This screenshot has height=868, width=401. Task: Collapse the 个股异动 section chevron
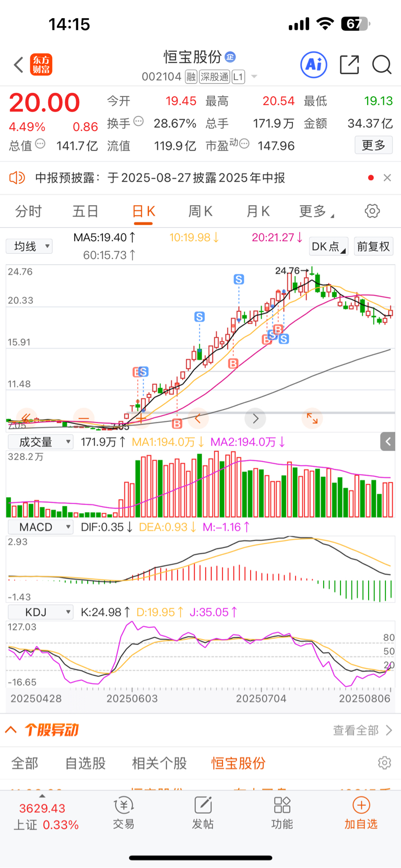tap(11, 729)
